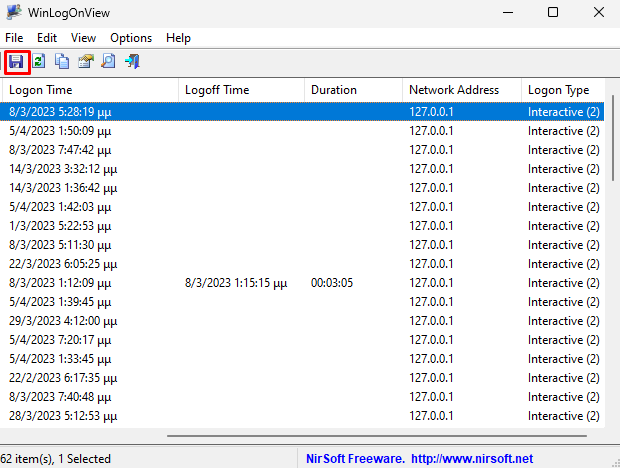Click logoff time 8/3/2023 1:15:15 μμ
This screenshot has height=468, width=620.
(236, 283)
